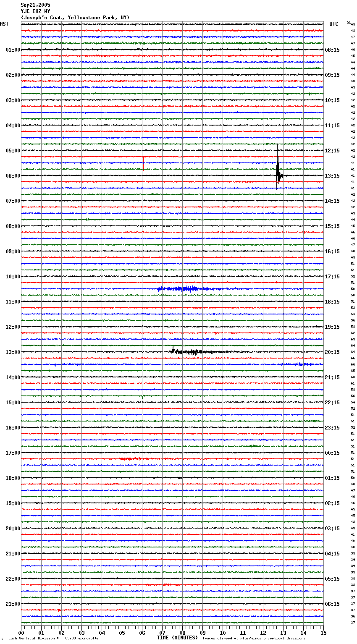This screenshot has height=644, width=357.
Task: Click the bottom axis minute label 12
Action: coord(263,633)
